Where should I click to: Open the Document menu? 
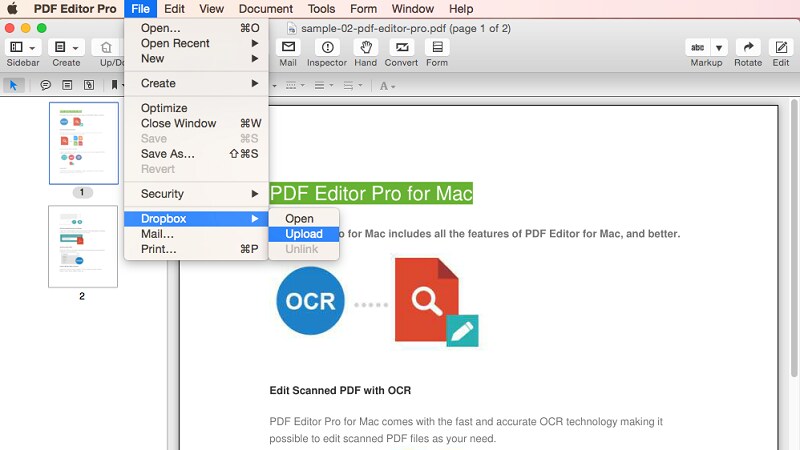tap(266, 9)
